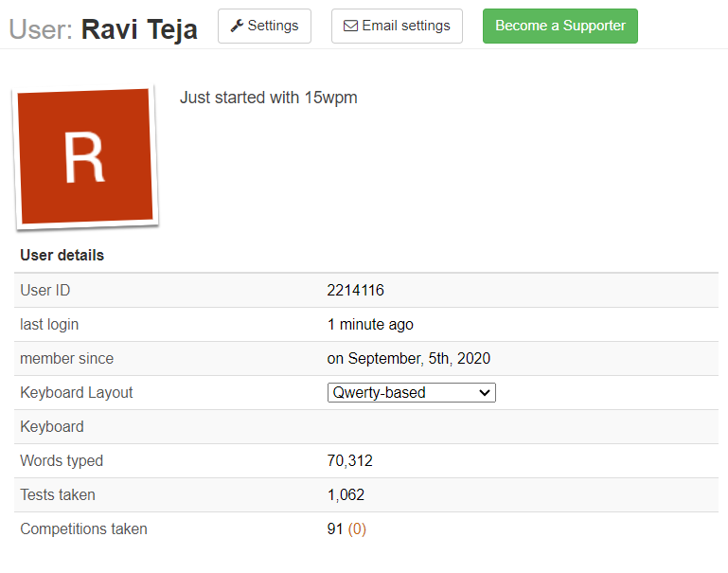Click the envelope icon in Email settings
The image size is (728, 573).
pos(350,26)
